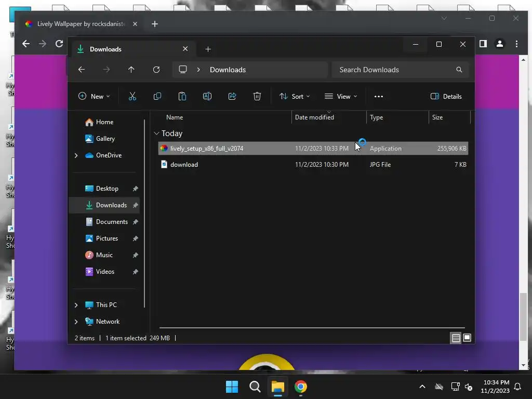Sort by Type column header
Image resolution: width=532 pixels, height=399 pixels.
pos(376,117)
